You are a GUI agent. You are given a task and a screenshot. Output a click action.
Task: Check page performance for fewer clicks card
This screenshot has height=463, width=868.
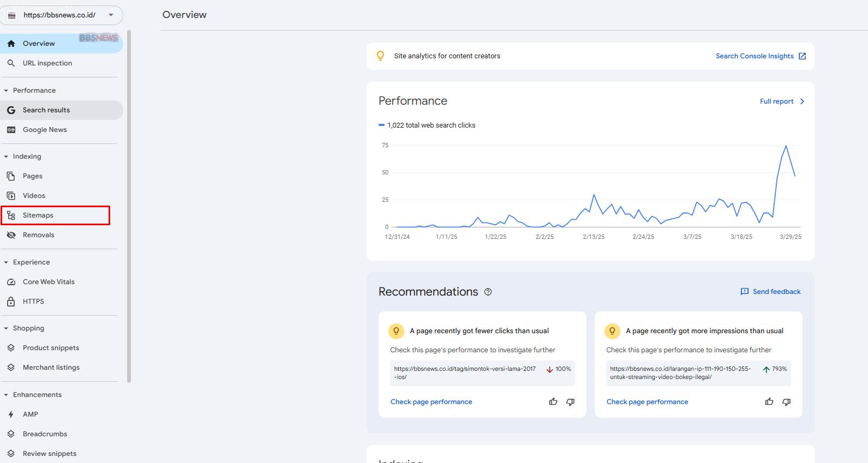(x=431, y=402)
